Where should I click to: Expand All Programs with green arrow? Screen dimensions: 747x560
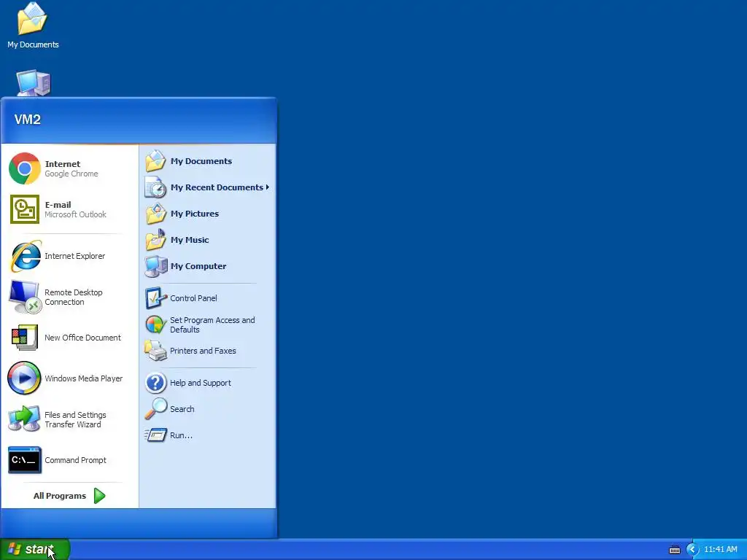click(x=99, y=496)
